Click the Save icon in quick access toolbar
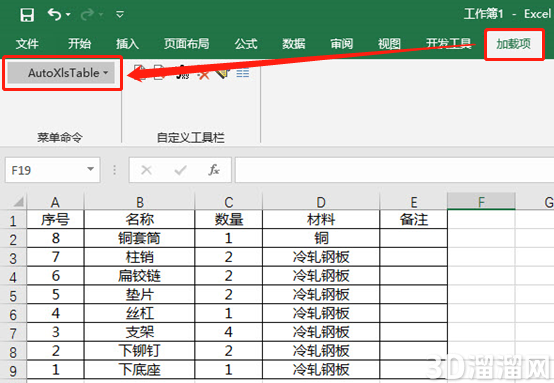Image resolution: width=554 pixels, height=383 pixels. point(27,15)
